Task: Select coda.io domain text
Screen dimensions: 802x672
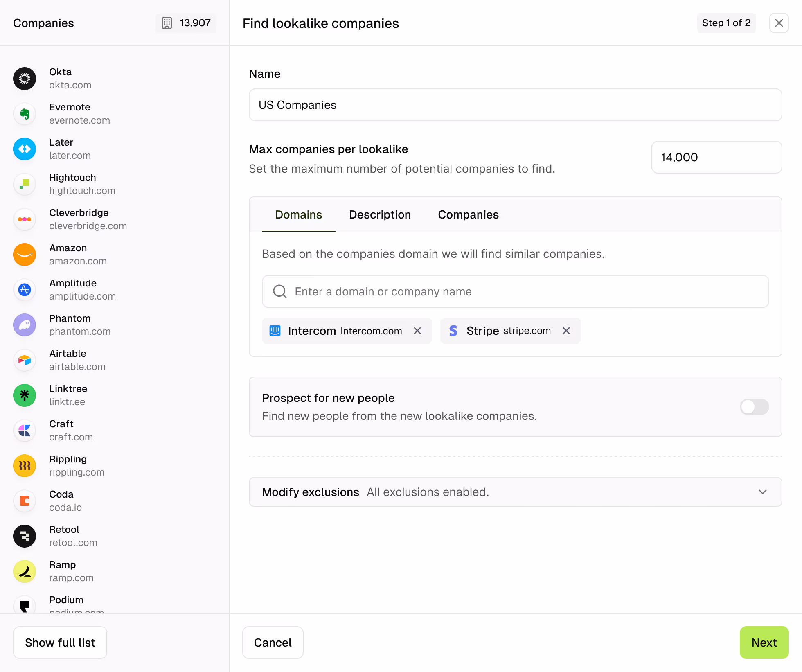Action: click(x=65, y=507)
